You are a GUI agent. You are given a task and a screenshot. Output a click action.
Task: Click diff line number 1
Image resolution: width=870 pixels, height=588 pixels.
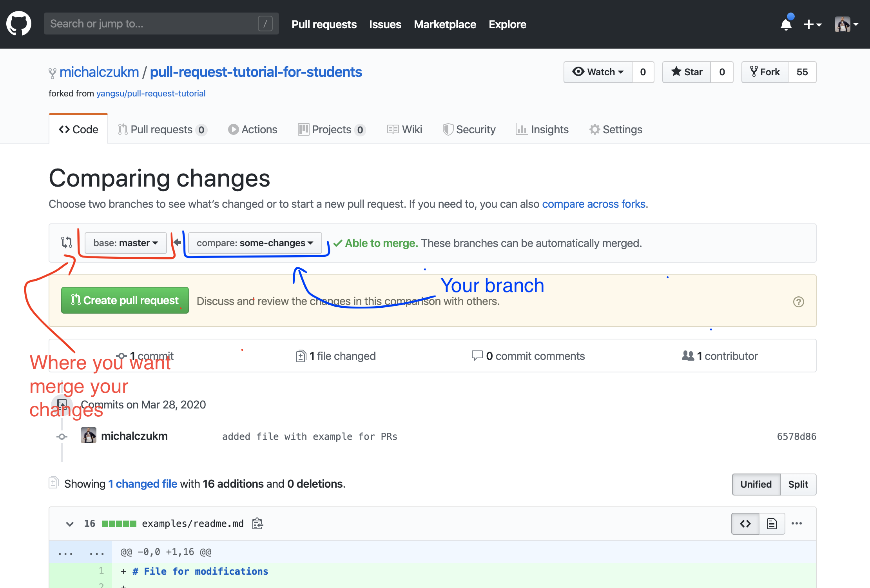point(101,571)
